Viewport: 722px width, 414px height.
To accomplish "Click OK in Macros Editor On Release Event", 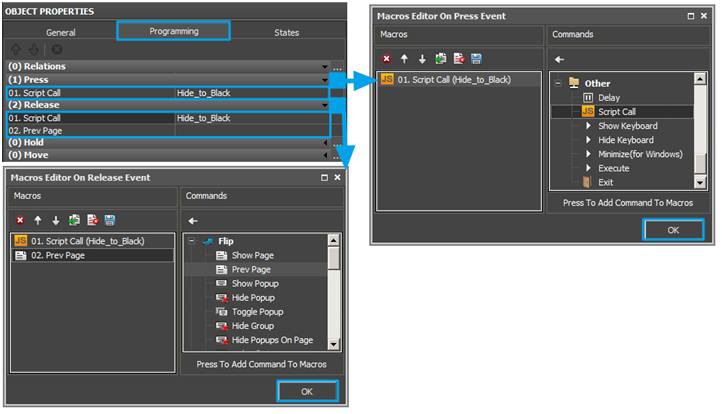I will coord(306,392).
